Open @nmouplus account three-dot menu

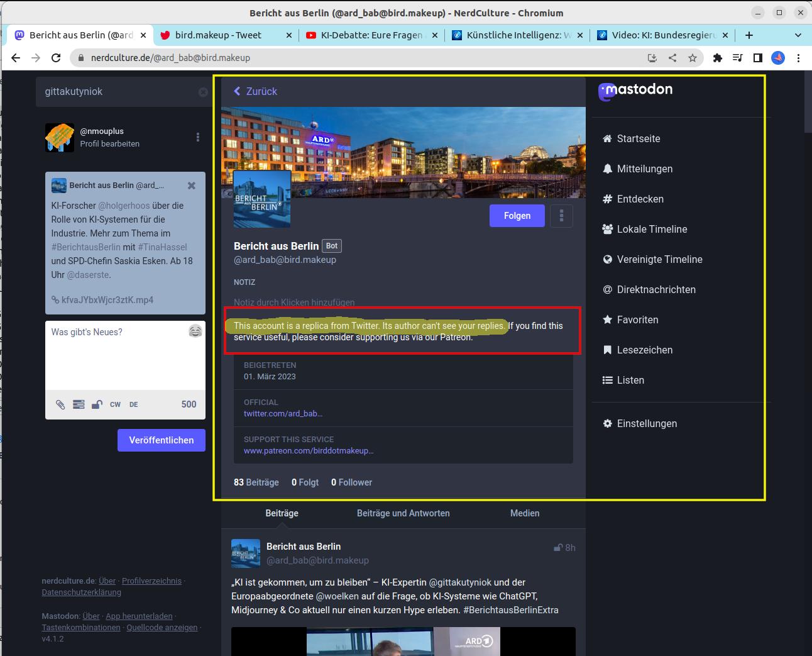click(198, 137)
